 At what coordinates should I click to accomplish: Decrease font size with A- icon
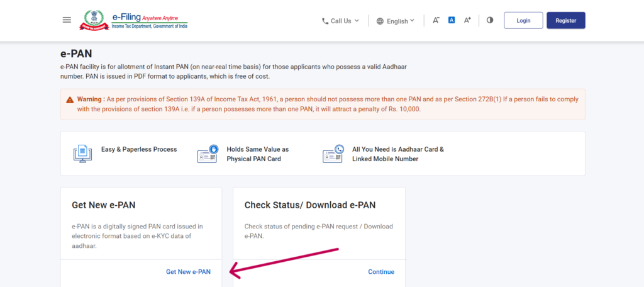[436, 20]
